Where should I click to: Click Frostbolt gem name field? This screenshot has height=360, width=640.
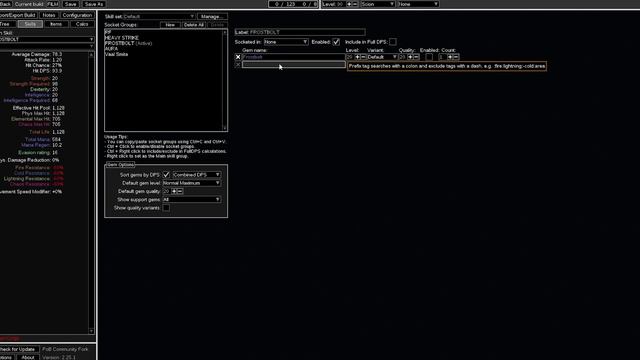coord(293,57)
